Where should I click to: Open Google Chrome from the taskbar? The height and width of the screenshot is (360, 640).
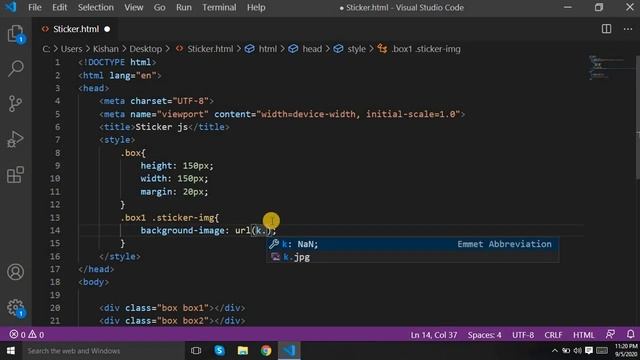[266, 351]
